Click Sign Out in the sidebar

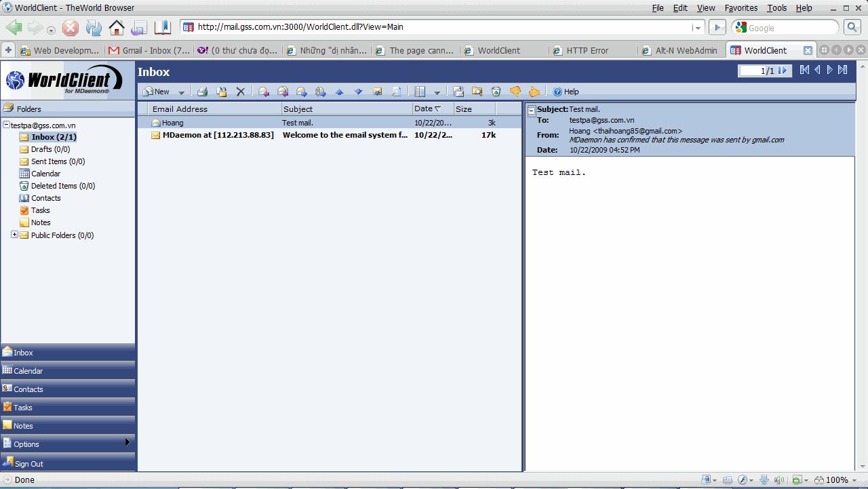point(68,463)
